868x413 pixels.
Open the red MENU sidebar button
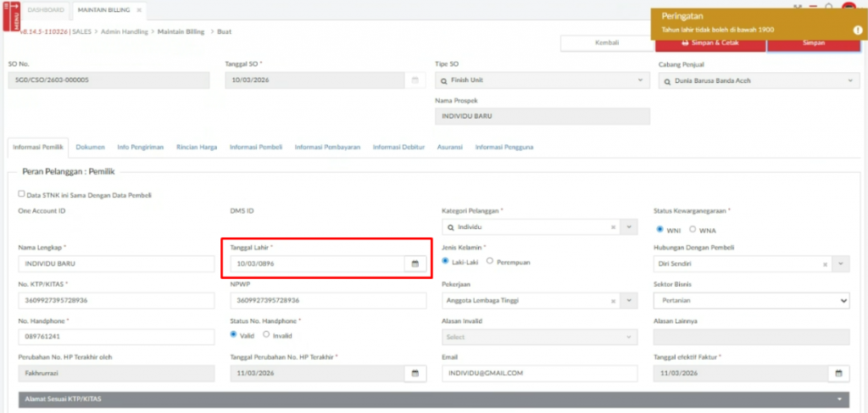(12, 16)
